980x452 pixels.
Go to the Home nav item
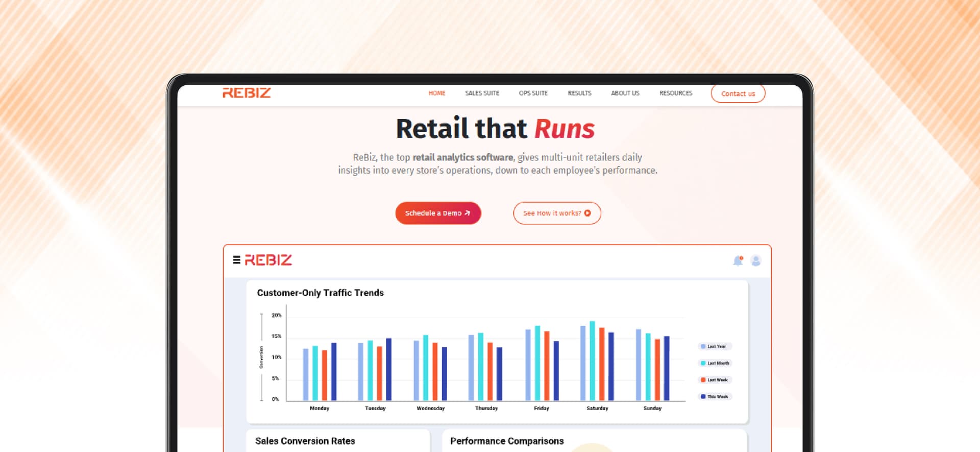[436, 93]
